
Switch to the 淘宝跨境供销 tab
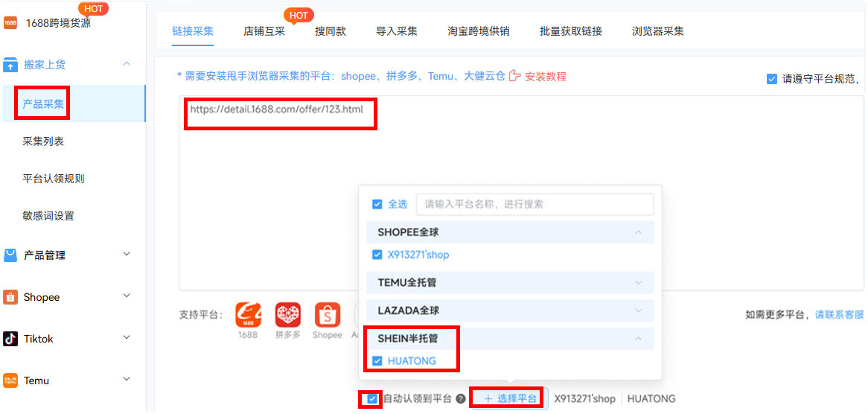point(478,31)
